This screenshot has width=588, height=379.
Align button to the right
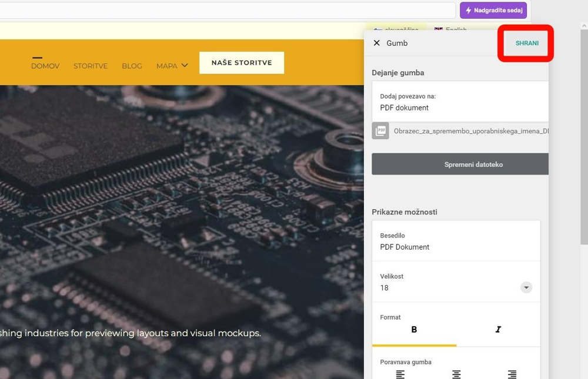click(512, 374)
